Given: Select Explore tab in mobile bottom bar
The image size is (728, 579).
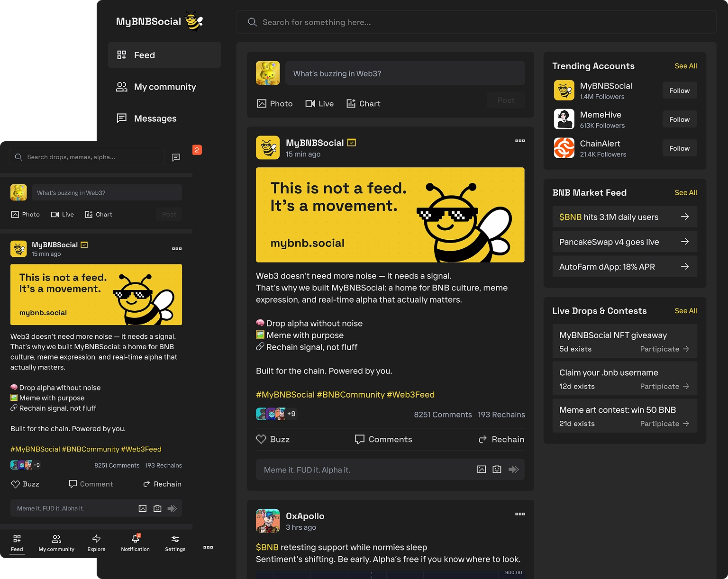Looking at the screenshot, I should point(96,543).
